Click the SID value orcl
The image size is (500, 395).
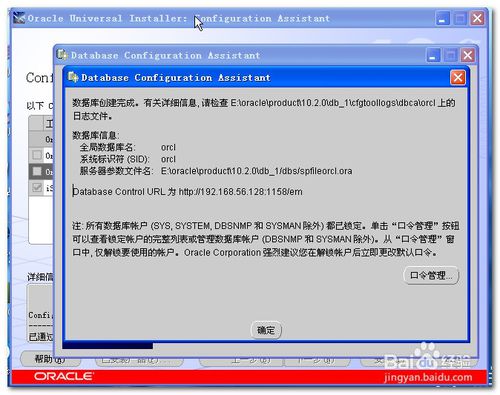[168, 159]
